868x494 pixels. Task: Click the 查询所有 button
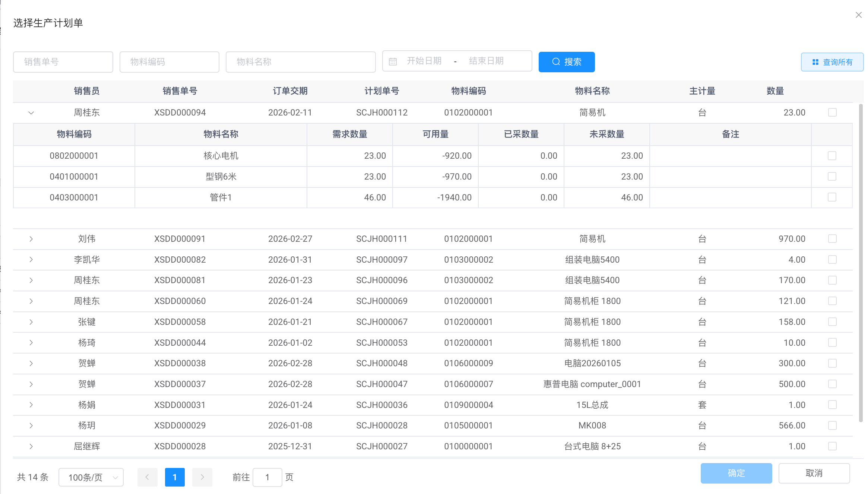point(832,62)
